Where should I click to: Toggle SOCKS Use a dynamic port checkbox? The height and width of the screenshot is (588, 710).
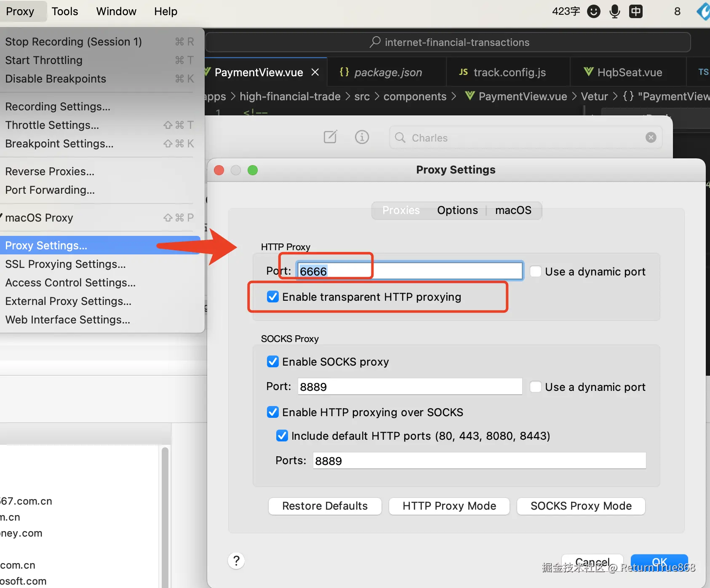click(x=536, y=387)
